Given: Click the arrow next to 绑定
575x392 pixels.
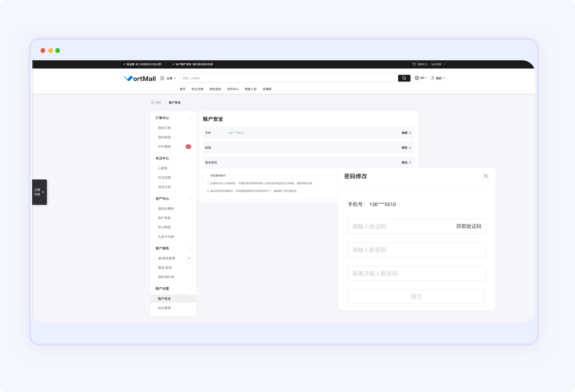Looking at the screenshot, I should coord(410,148).
